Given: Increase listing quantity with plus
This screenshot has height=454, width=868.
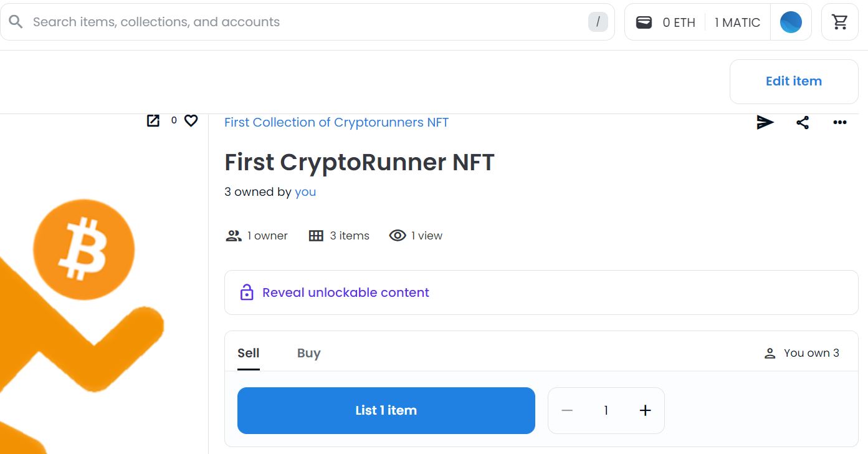Looking at the screenshot, I should pyautogui.click(x=645, y=410).
